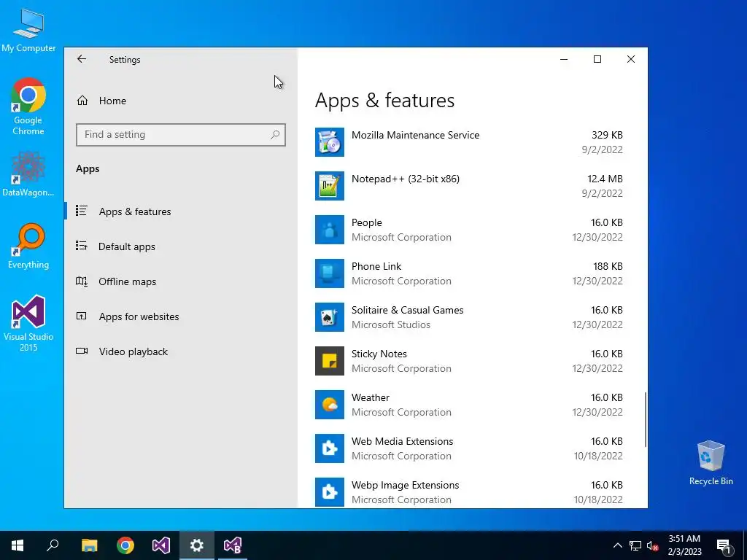Click the Notepad++ app icon
Screen dimensions: 747x560
tap(329, 186)
